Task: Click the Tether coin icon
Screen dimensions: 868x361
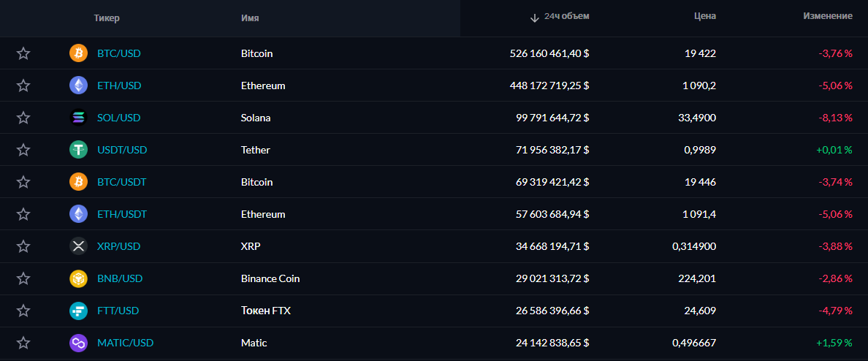Action: [78, 150]
